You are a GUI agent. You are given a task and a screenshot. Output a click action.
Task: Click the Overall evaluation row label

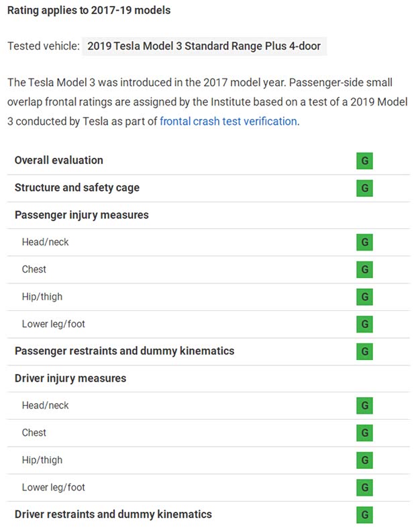(58, 161)
